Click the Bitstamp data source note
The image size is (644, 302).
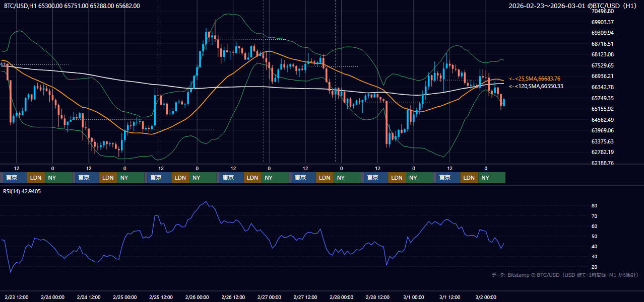[x=565, y=275]
